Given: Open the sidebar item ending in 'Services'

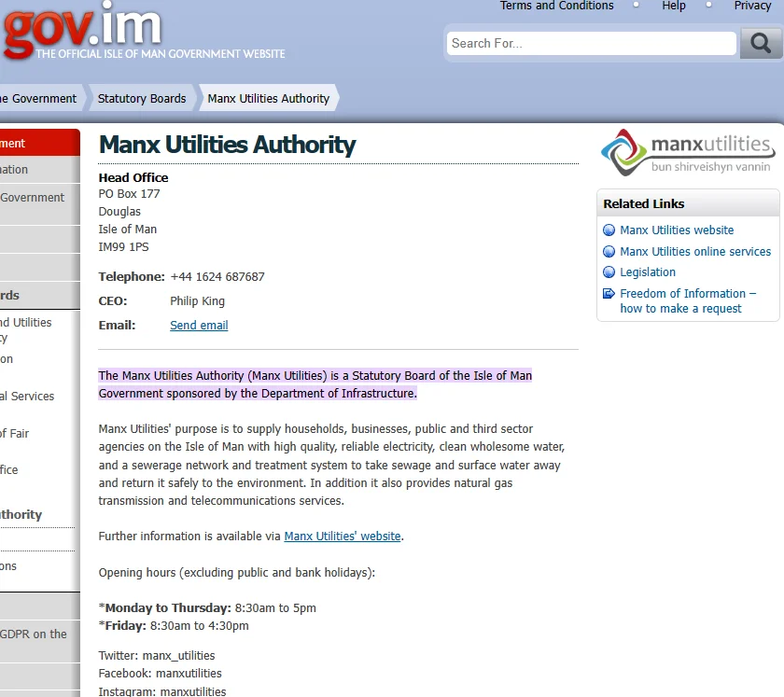Looking at the screenshot, I should (27, 396).
